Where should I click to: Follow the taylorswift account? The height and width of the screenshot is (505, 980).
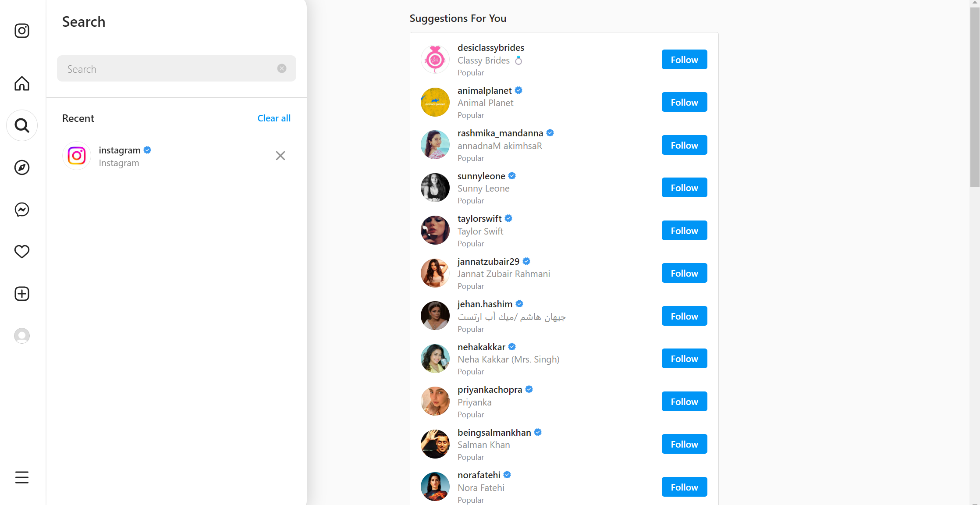(685, 231)
